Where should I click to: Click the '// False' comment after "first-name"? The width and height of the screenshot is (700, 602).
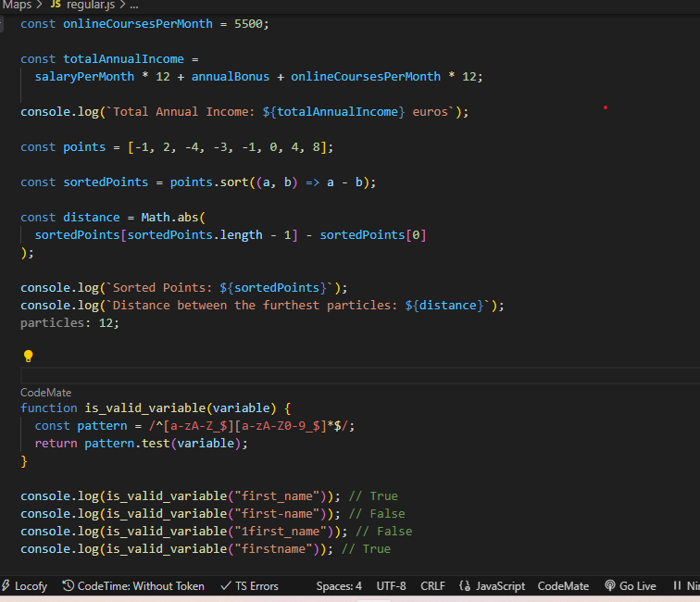[x=377, y=514]
